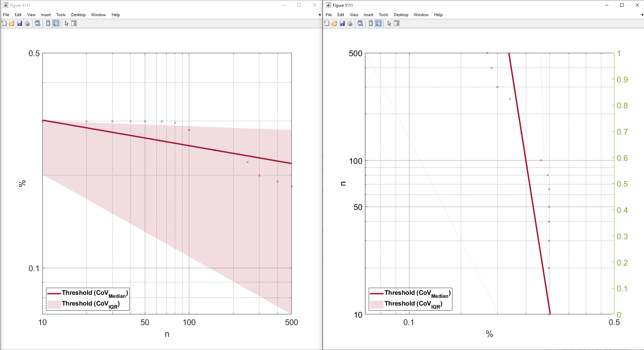The image size is (644, 350).
Task: Toggle Insert Legend button in Figure 4111
Action: [x=56, y=23]
